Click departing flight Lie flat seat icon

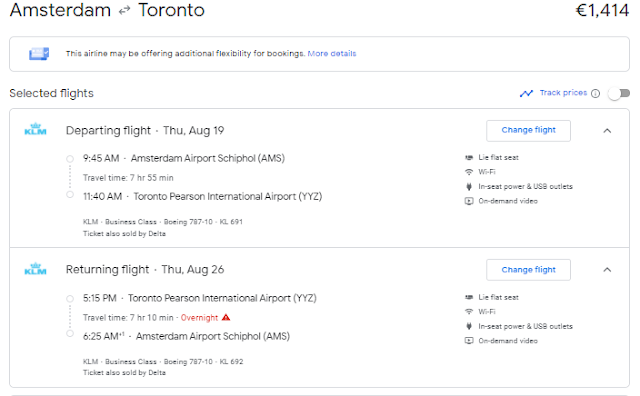[469, 158]
